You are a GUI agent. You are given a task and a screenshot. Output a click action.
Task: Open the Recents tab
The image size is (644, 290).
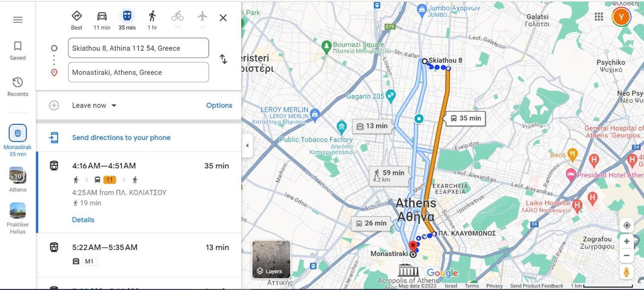pyautogui.click(x=18, y=87)
